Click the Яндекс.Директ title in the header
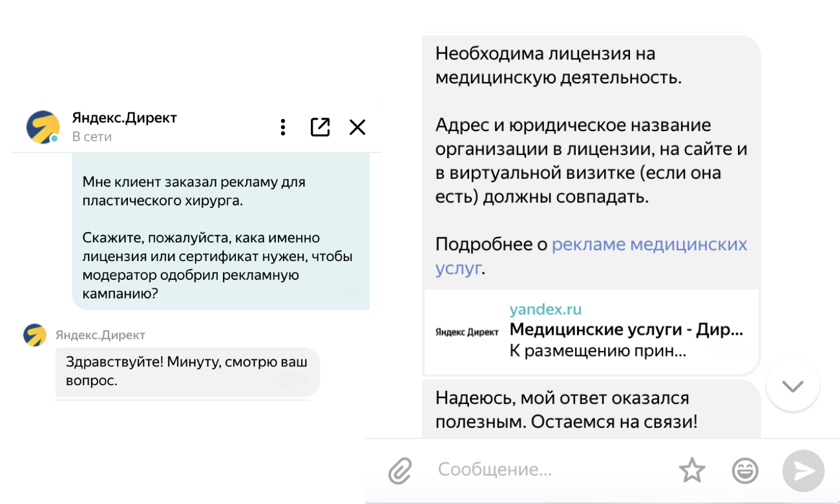Screen dimensions: 840x504 click(x=124, y=118)
